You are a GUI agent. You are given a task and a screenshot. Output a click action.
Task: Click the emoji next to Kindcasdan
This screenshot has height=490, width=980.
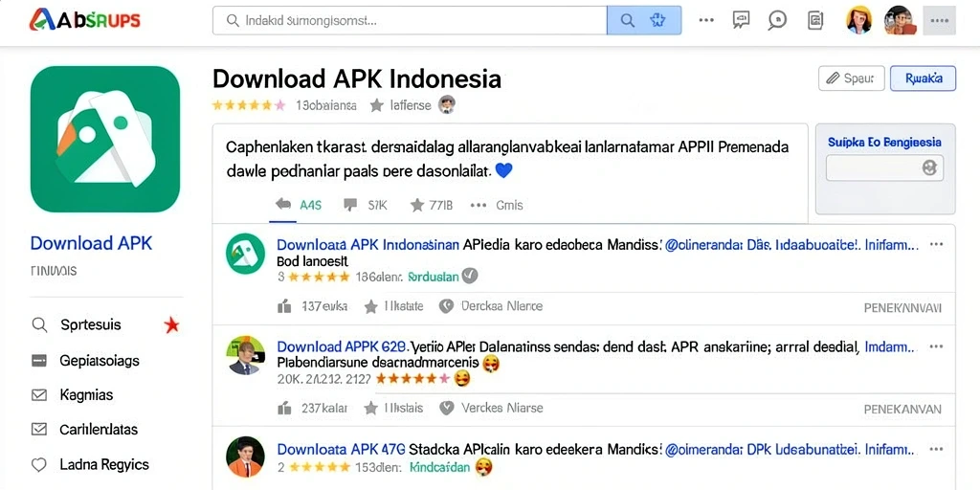coord(483,466)
